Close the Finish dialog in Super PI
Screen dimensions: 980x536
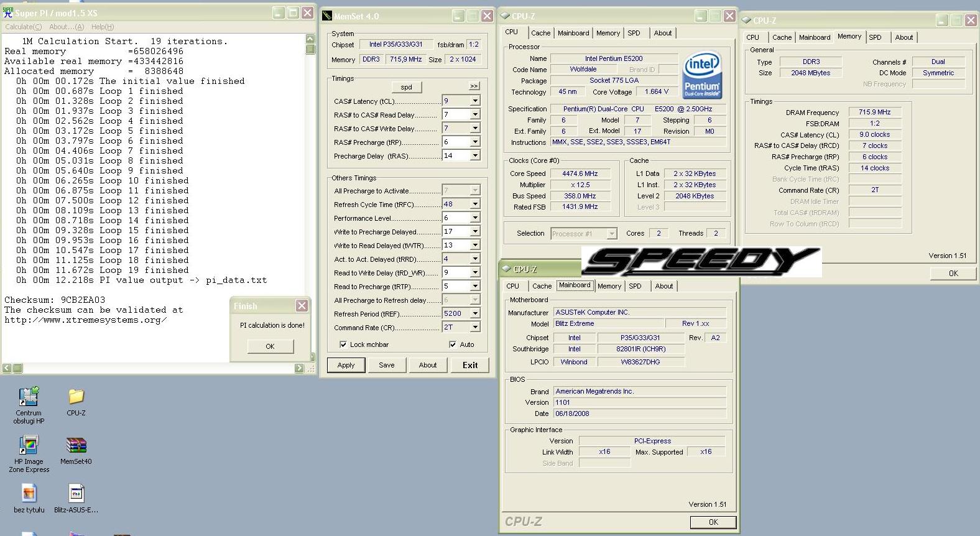click(x=302, y=305)
